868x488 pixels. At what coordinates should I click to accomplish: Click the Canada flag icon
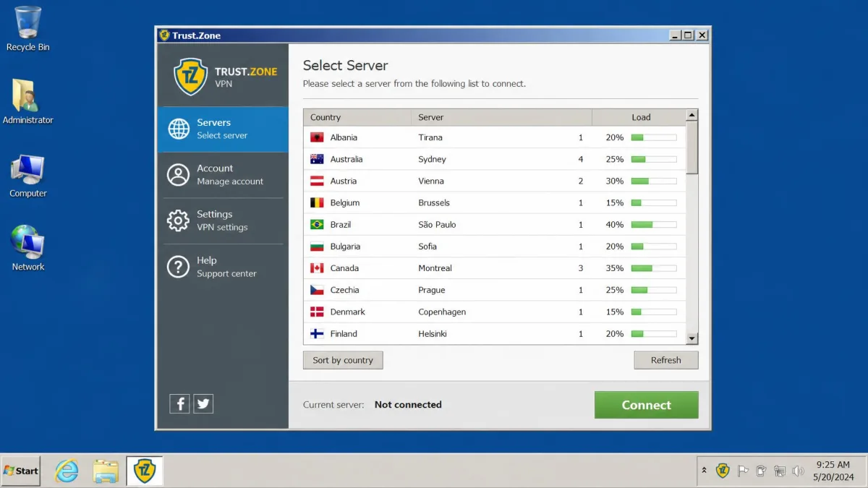coord(317,268)
